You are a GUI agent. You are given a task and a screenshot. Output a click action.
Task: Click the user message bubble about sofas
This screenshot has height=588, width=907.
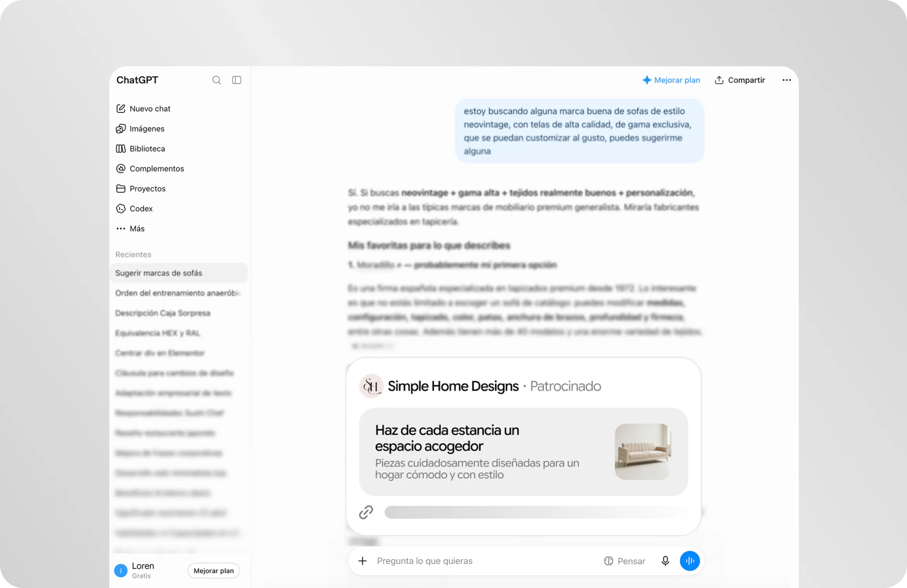pos(579,131)
